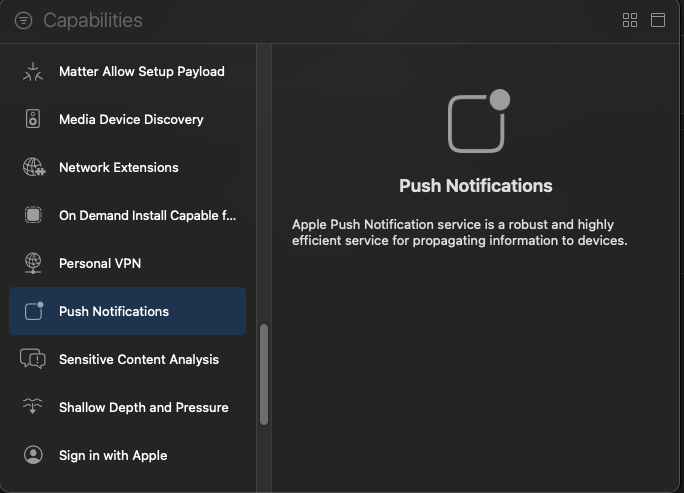Click the filter icon beside Capabilities title
684x493 pixels.
[23, 20]
